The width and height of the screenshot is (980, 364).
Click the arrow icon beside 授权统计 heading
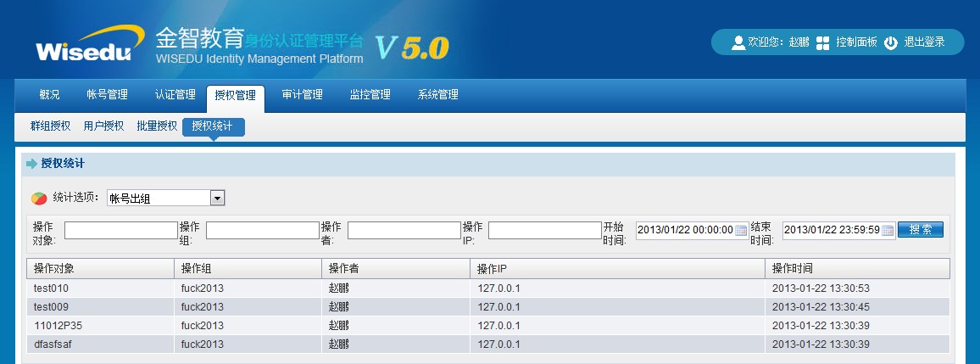coord(31,164)
